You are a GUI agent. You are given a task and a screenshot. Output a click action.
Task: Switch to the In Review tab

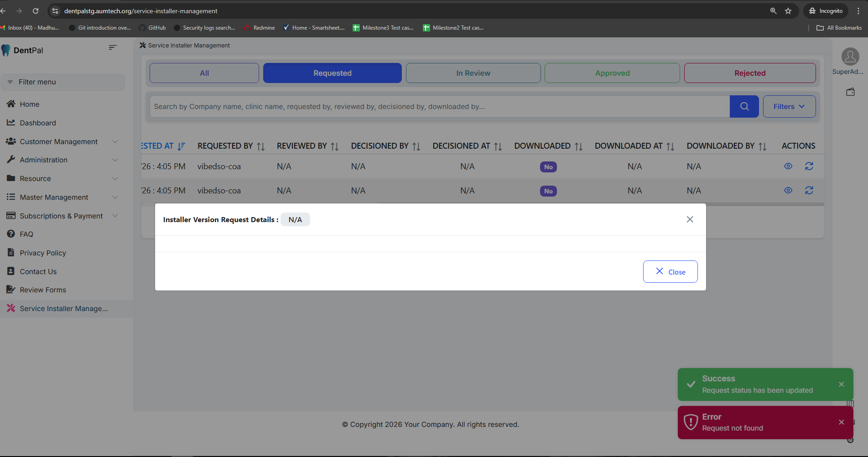pyautogui.click(x=473, y=73)
